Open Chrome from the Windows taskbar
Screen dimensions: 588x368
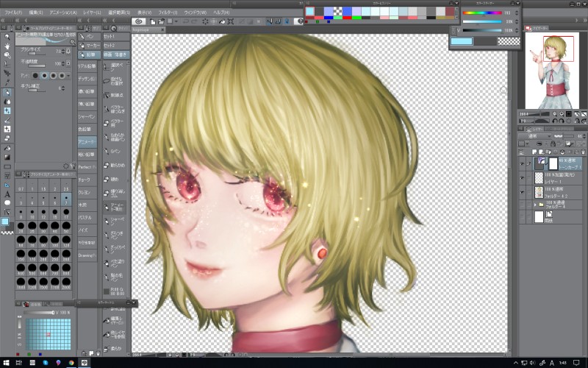[x=71, y=363]
